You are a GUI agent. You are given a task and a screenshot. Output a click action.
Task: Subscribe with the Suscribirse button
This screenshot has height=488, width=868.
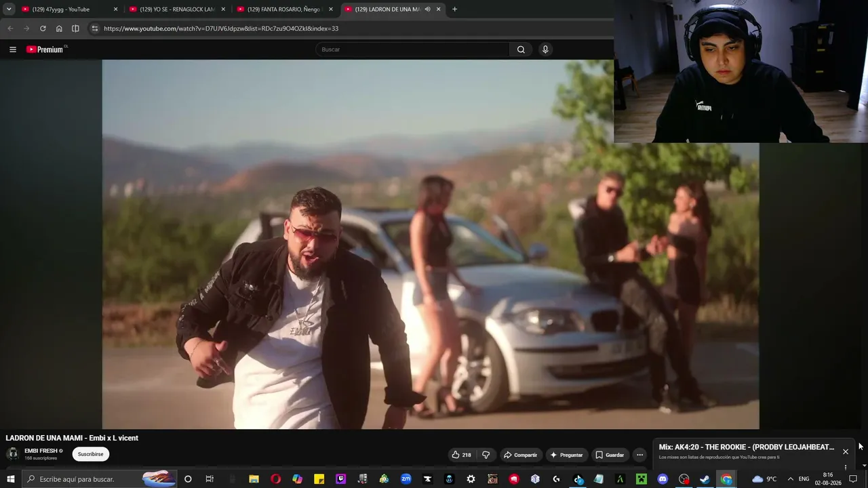[x=91, y=454]
